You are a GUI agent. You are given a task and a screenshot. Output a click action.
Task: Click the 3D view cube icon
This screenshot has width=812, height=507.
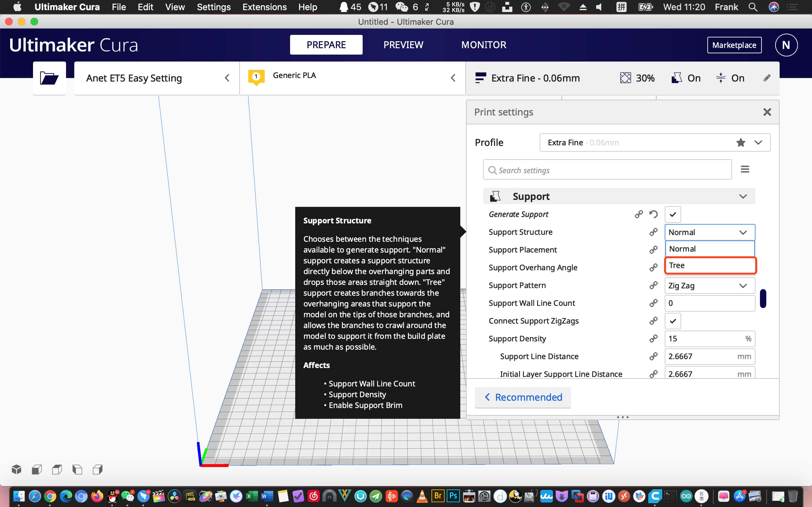click(x=17, y=470)
